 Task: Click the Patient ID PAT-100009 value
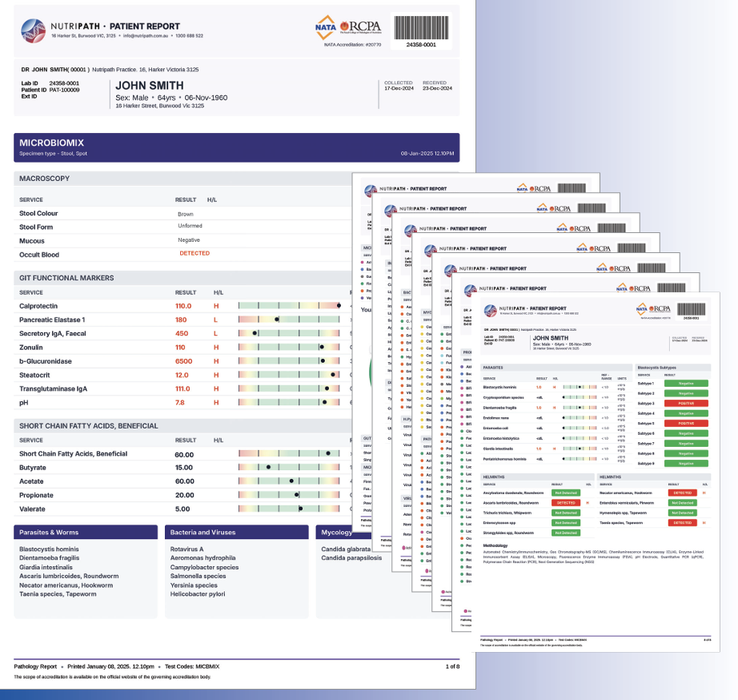pos(65,90)
